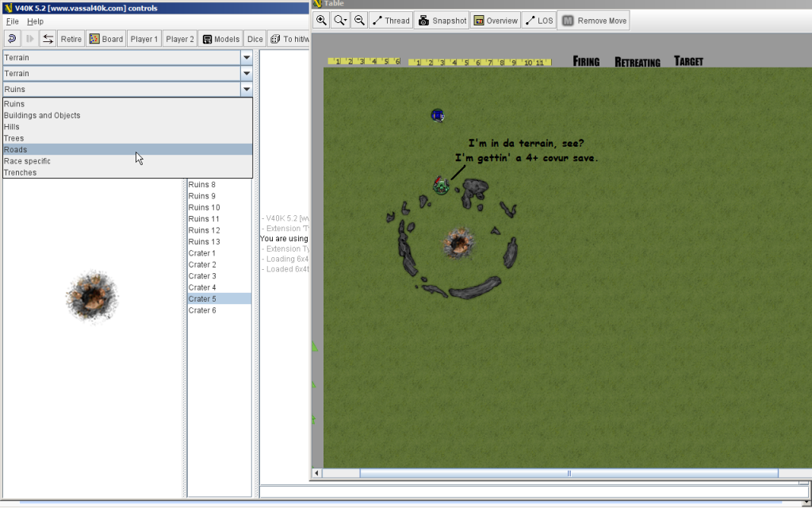Viewport: 812px width, 508px height.
Task: Open the Board window button
Action: tap(106, 39)
